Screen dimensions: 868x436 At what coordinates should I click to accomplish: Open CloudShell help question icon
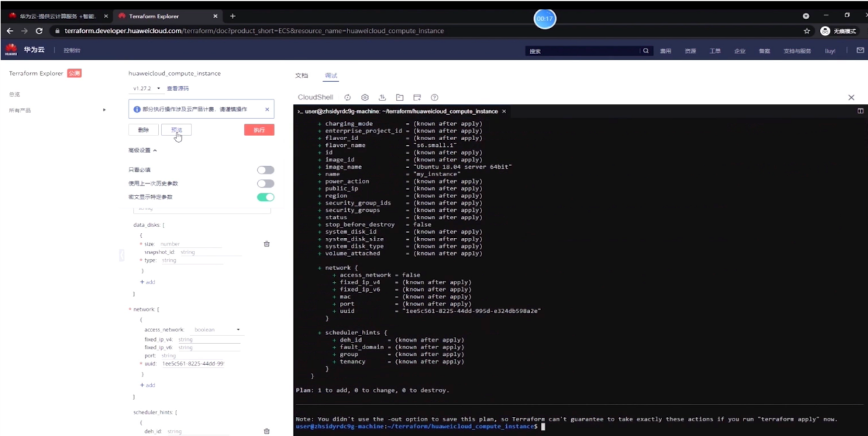point(434,98)
